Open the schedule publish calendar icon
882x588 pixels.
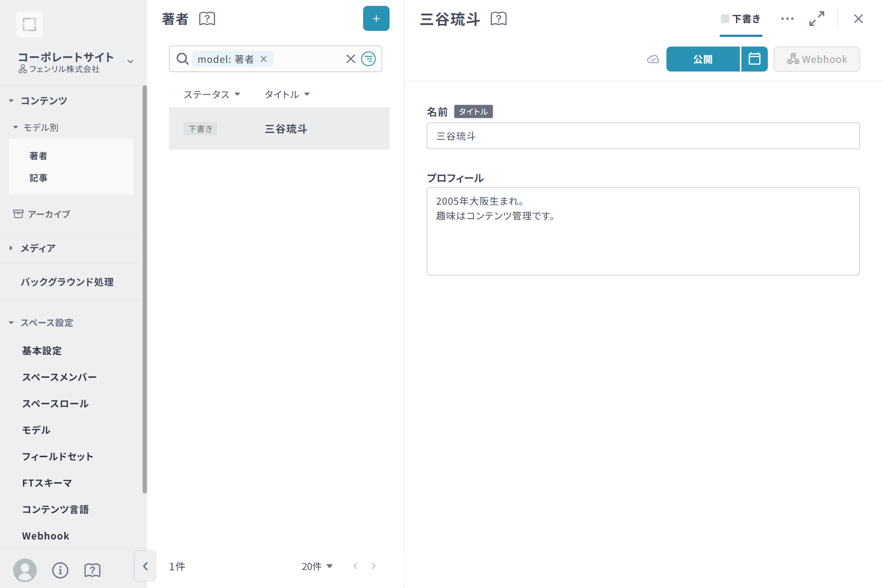[x=754, y=59]
